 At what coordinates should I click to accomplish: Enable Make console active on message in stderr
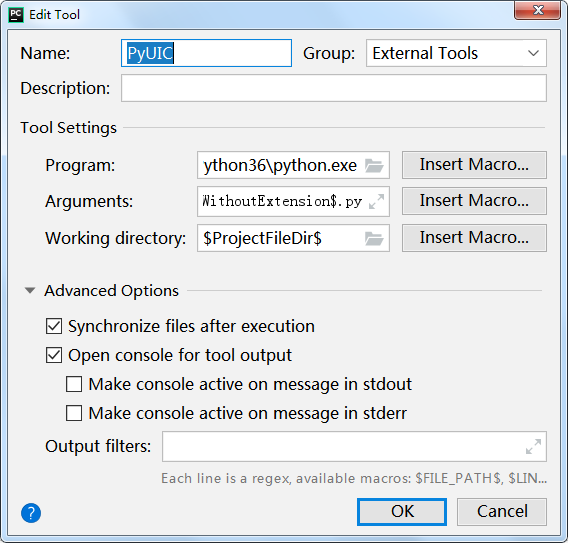(74, 413)
